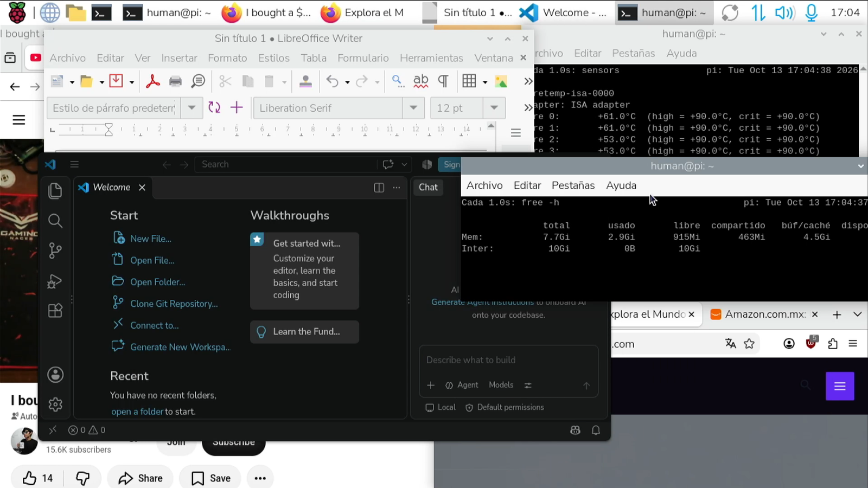
Task: Open Extensions view in VS Code
Action: [55, 311]
